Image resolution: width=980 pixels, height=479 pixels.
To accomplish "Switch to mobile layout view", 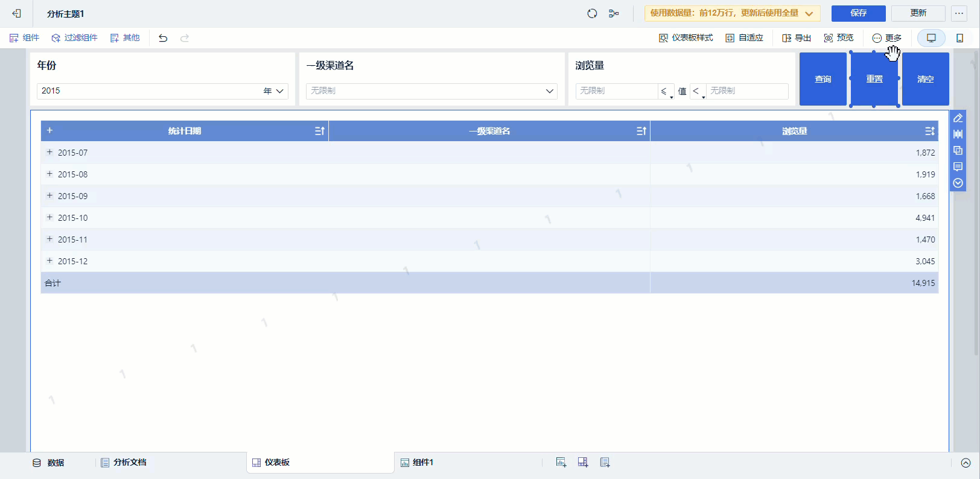I will (x=959, y=38).
